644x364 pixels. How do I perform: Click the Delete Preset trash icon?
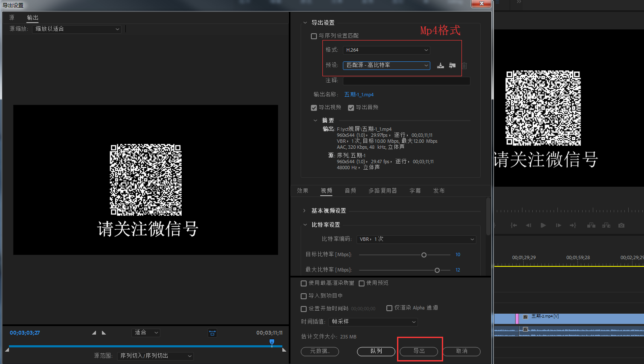click(x=464, y=66)
